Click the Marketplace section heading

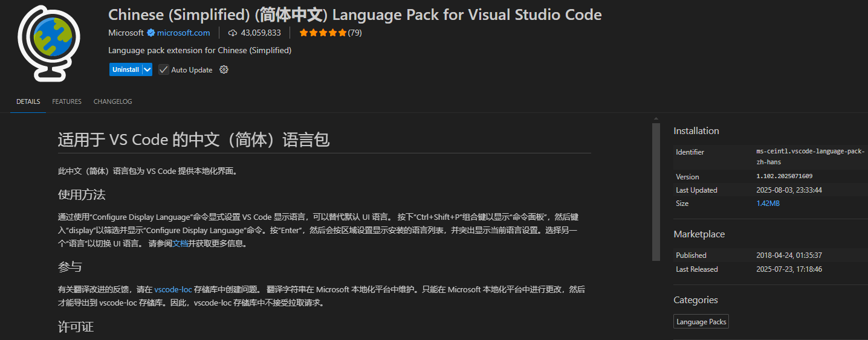coord(699,234)
